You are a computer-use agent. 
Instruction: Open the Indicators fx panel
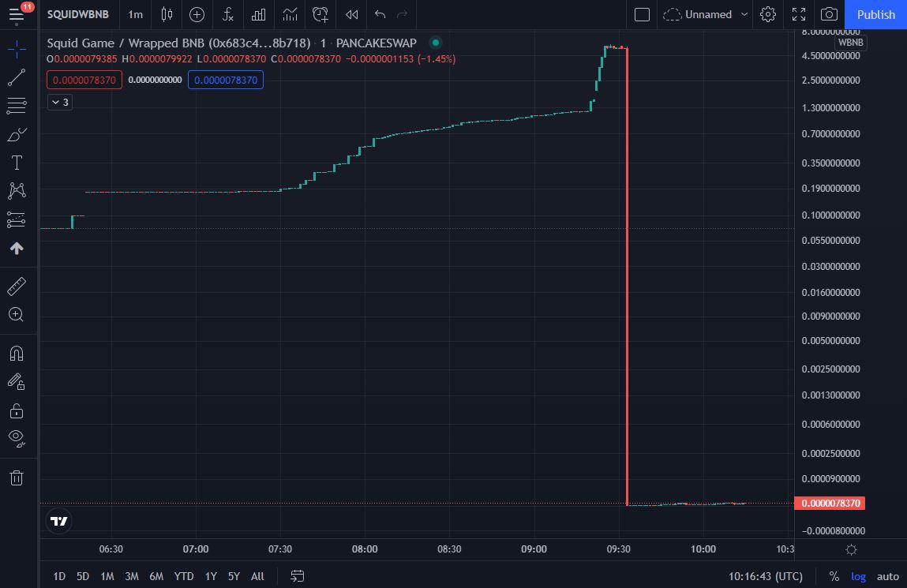coord(228,14)
